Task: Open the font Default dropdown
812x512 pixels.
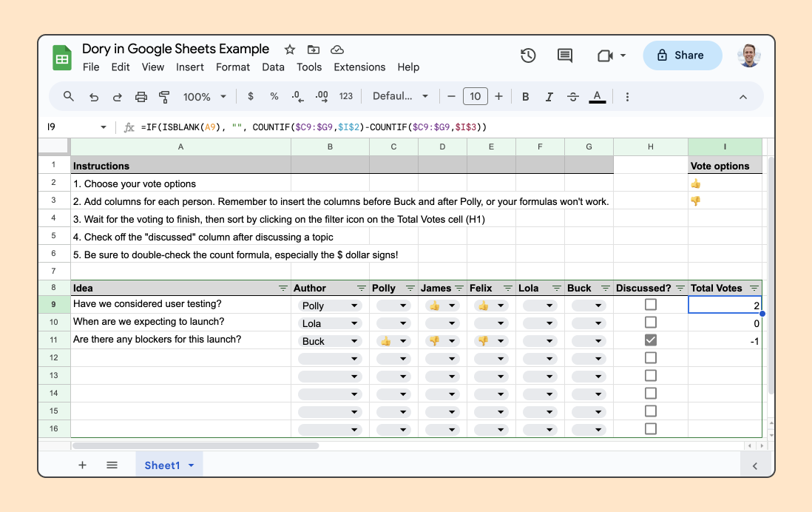Action: click(400, 96)
